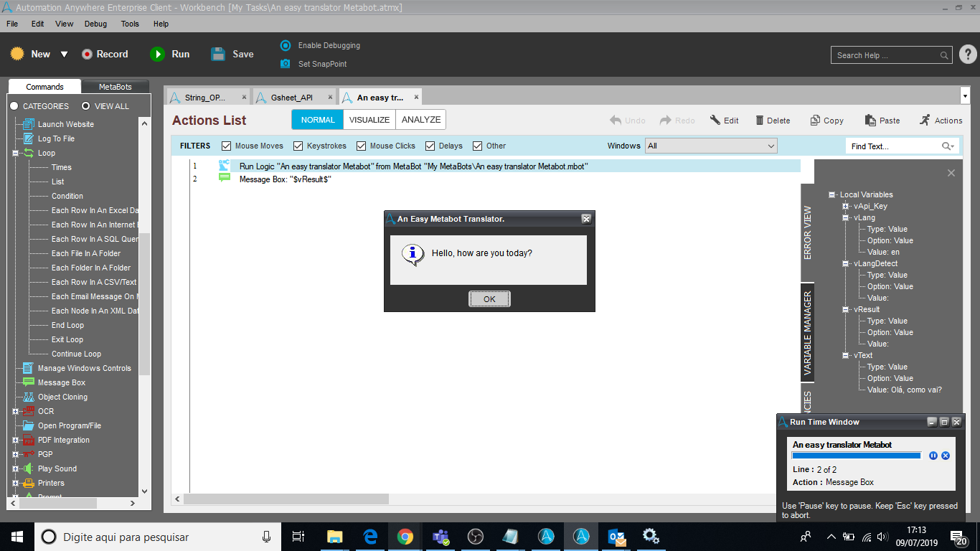Click the New task sun icon
980x551 pixels.
pos(18,54)
